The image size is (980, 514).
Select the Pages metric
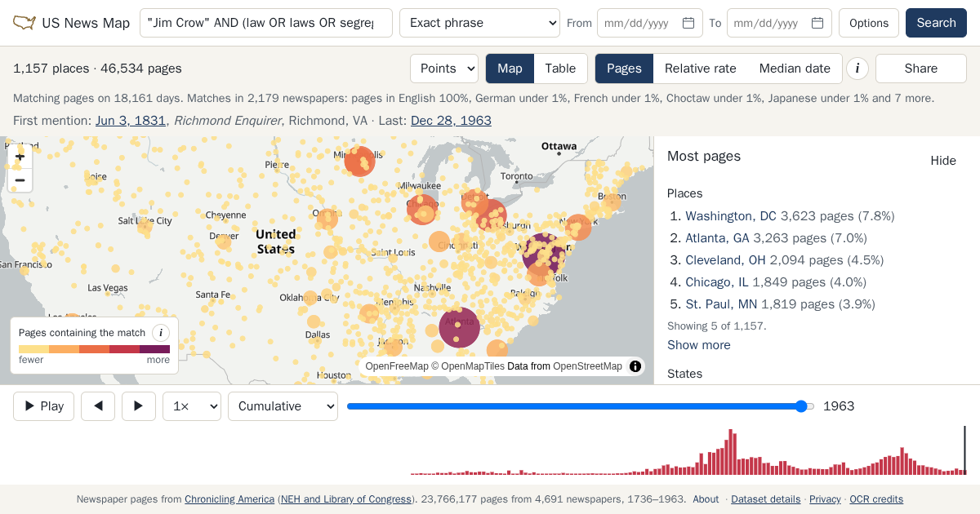624,69
